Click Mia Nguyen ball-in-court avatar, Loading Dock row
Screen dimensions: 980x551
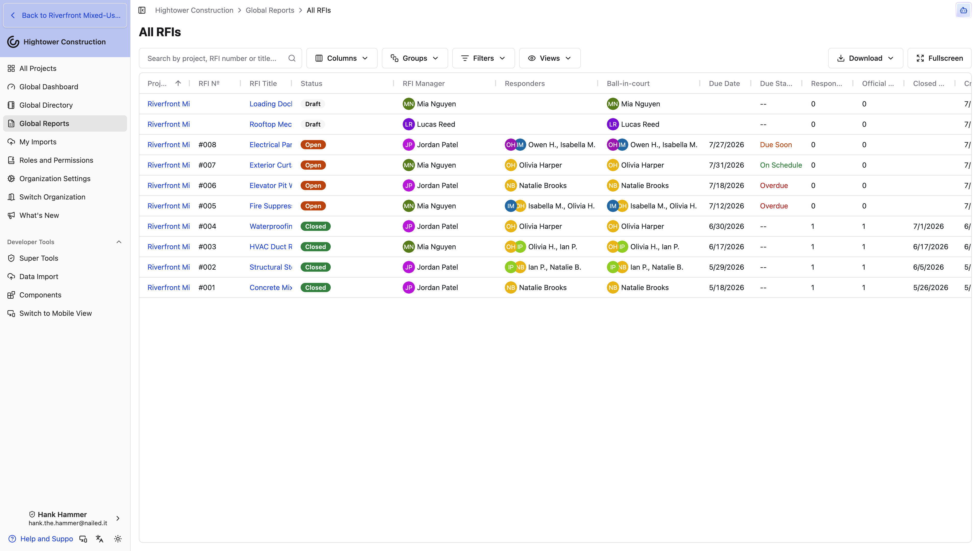click(612, 104)
